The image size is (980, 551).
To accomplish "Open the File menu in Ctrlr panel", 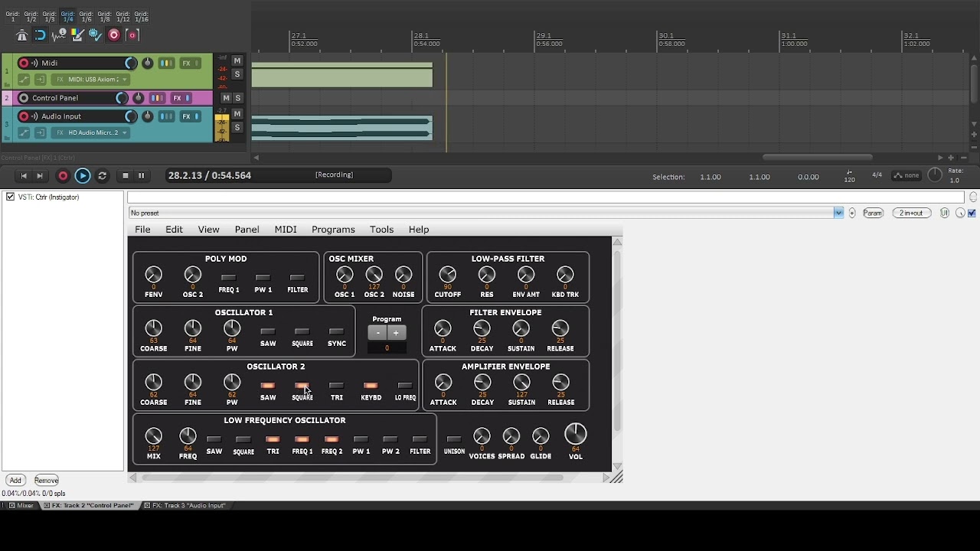I will [142, 230].
